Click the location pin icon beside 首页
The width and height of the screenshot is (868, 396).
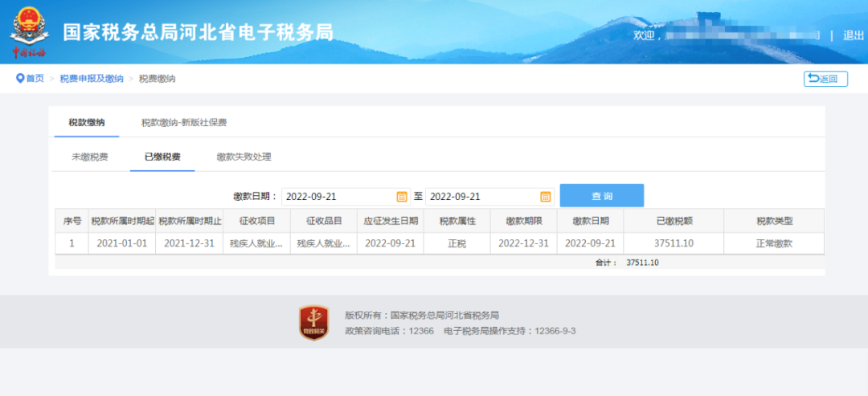point(20,79)
